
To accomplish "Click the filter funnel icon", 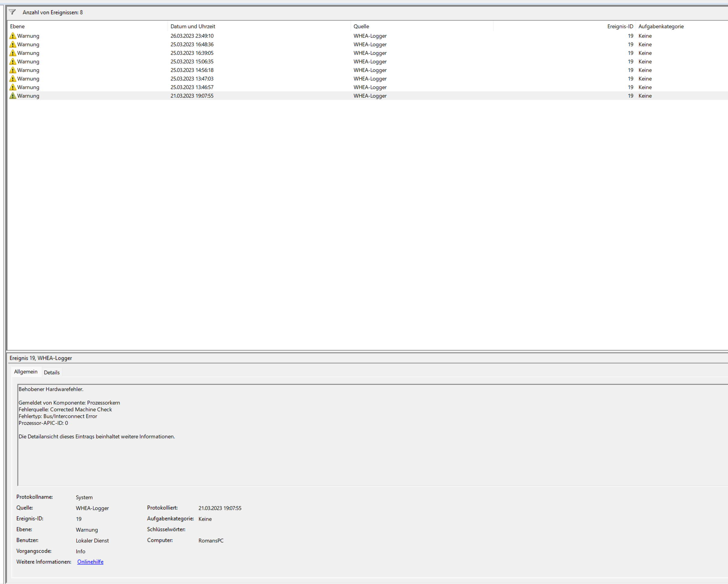I will pos(12,12).
